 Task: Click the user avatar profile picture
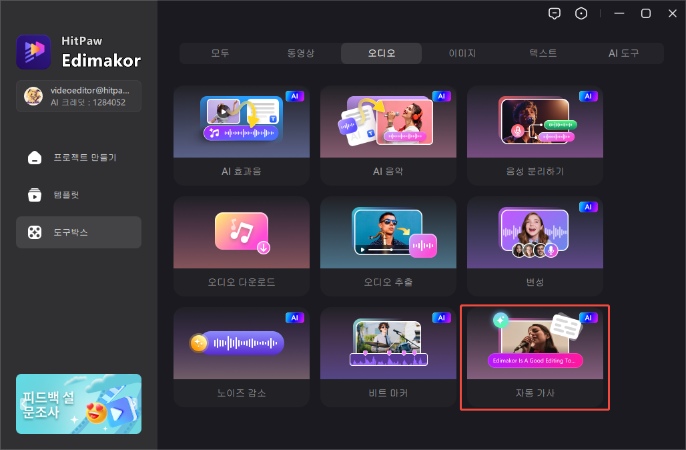[34, 95]
